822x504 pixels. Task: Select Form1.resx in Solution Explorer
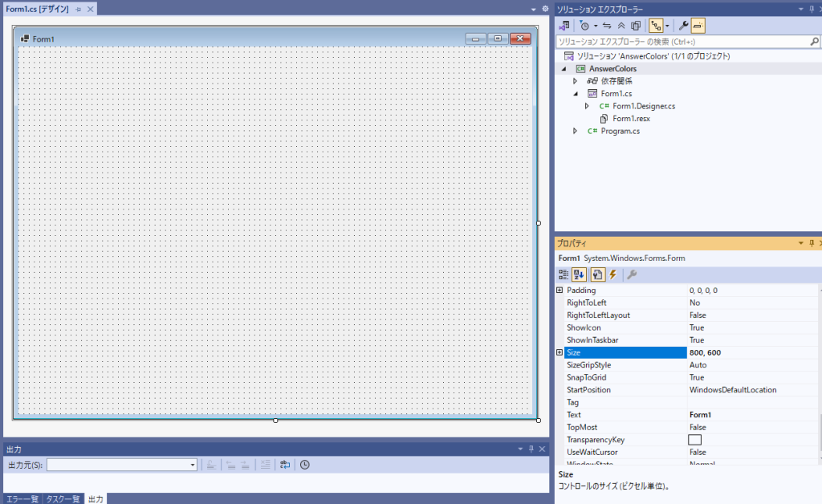631,118
